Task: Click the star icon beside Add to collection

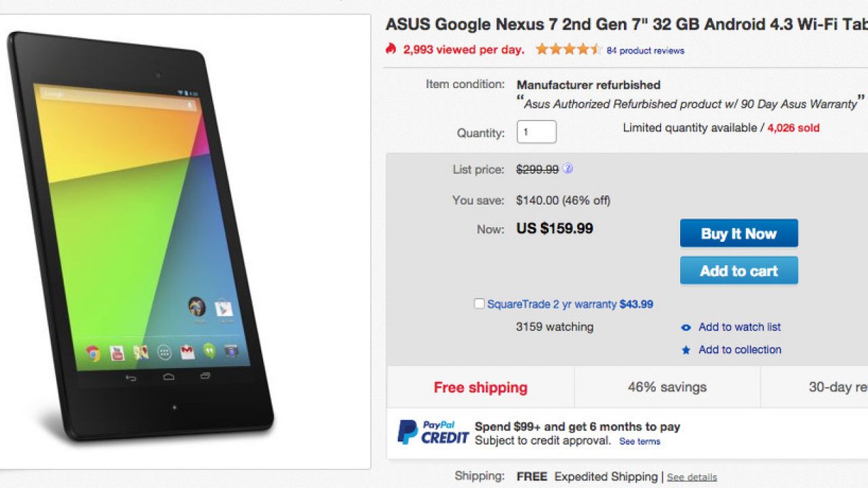Action: coord(686,350)
